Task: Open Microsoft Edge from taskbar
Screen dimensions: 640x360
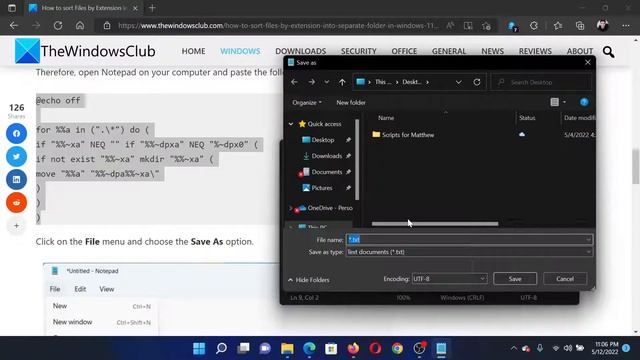Action: pyautogui.click(x=309, y=348)
